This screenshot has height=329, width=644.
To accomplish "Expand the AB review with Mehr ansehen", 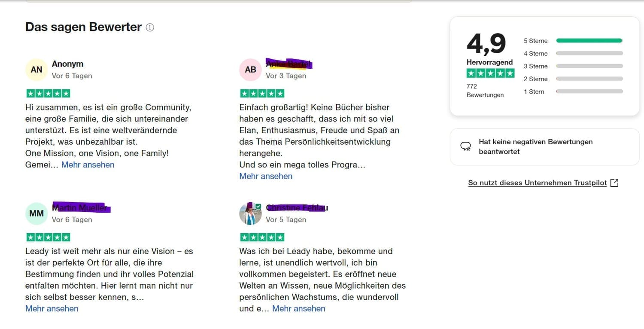I will [266, 176].
